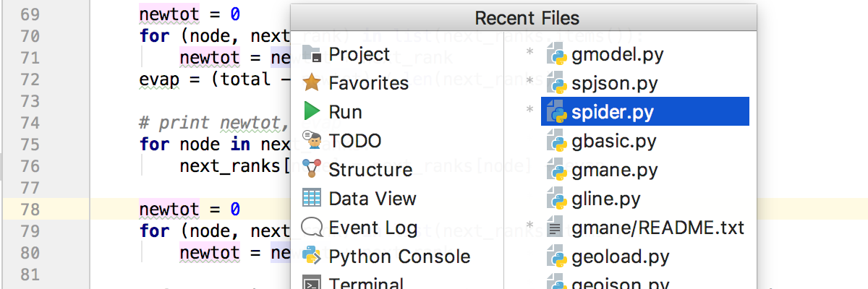Click the TODO person icon
This screenshot has height=289, width=868.
(x=312, y=140)
